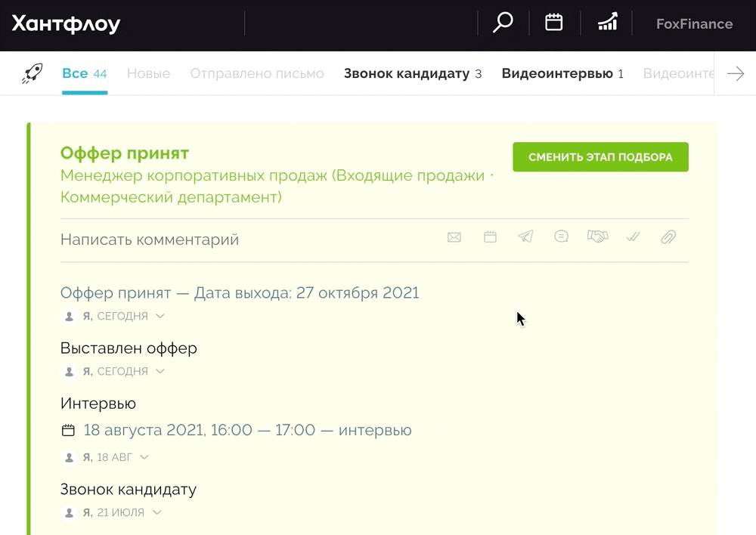Expand details under Выставлен оффер entry
The width and height of the screenshot is (756, 535).
pyautogui.click(x=160, y=372)
